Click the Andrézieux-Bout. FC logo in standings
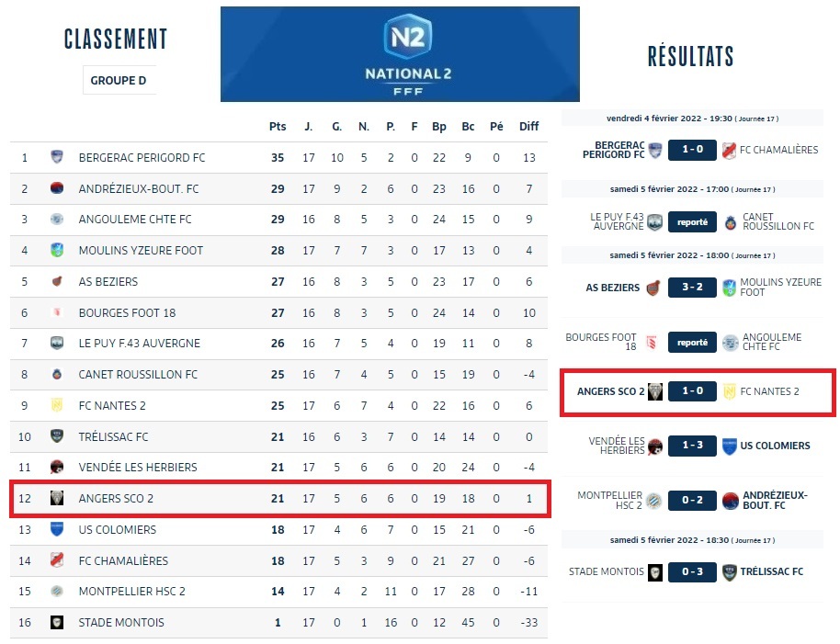Viewport: 840px width, 644px height. coord(57,188)
